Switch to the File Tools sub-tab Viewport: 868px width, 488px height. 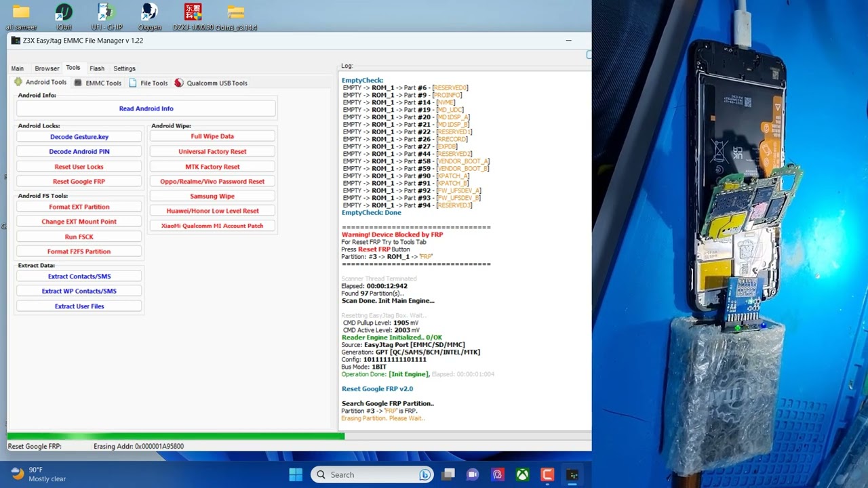[x=149, y=83]
